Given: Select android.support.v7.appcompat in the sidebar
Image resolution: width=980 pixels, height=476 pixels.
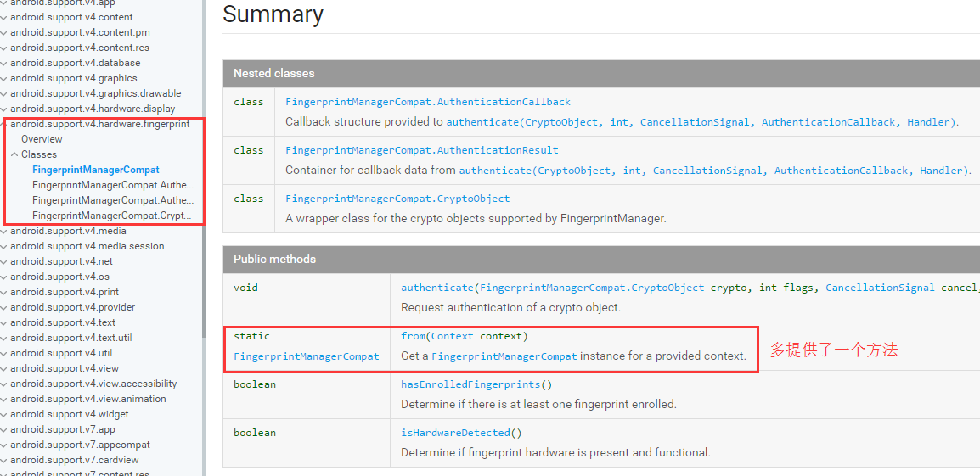Looking at the screenshot, I should [80, 445].
